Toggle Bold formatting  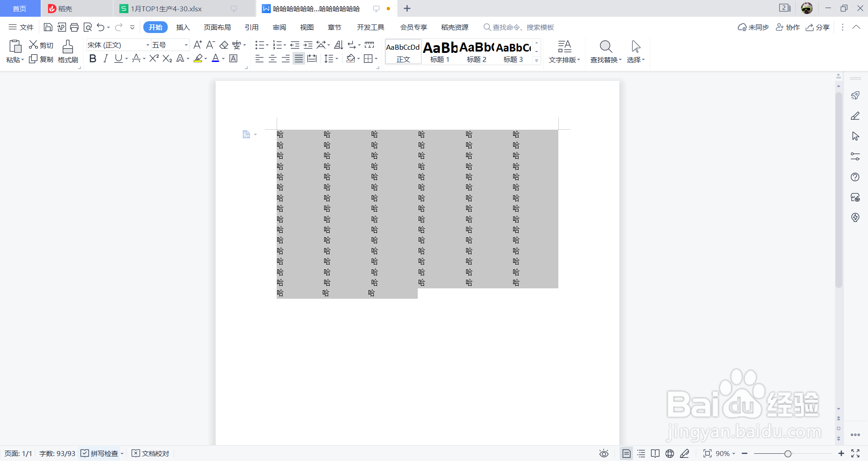[x=93, y=58]
